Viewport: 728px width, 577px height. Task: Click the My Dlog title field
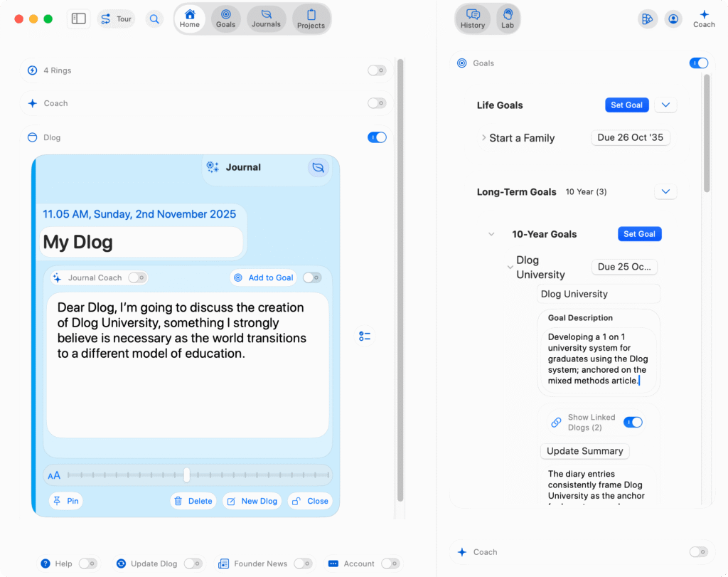click(142, 242)
